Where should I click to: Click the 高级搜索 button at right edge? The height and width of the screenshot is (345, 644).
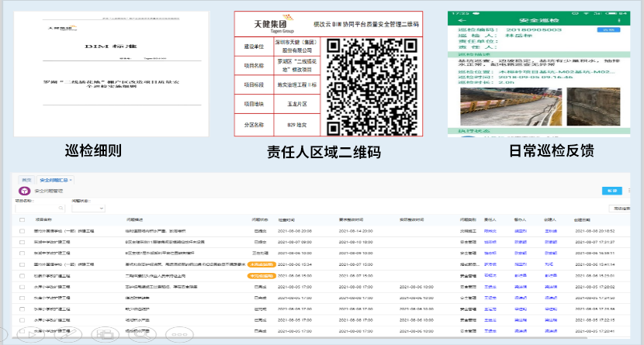tap(621, 209)
